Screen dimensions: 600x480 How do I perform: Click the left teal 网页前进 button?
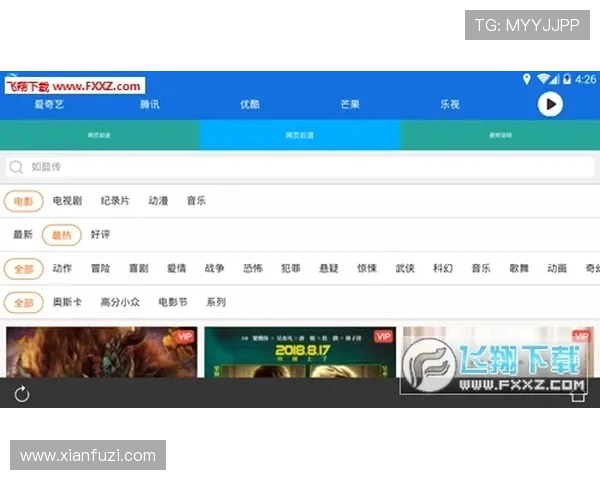(x=99, y=135)
